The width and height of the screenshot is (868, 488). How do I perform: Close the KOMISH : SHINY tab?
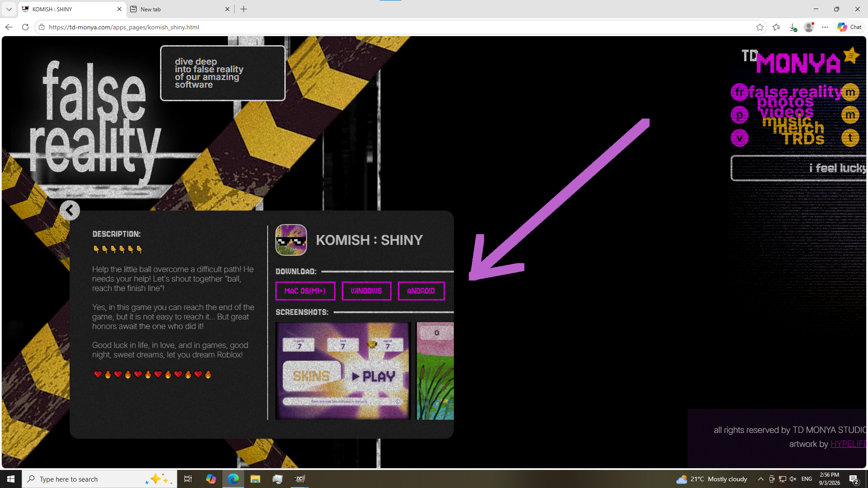coord(119,9)
